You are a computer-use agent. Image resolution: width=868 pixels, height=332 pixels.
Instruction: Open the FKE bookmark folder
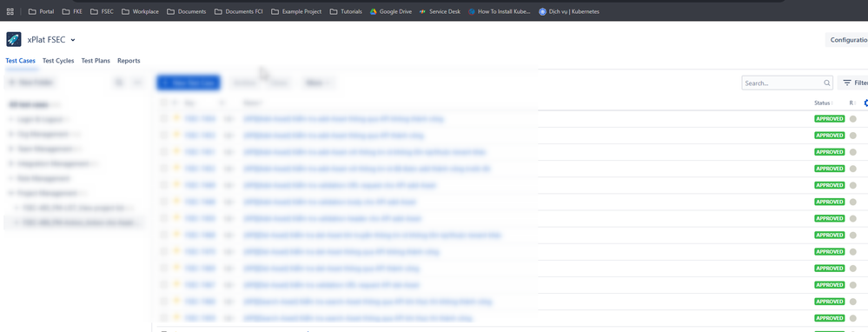(72, 11)
